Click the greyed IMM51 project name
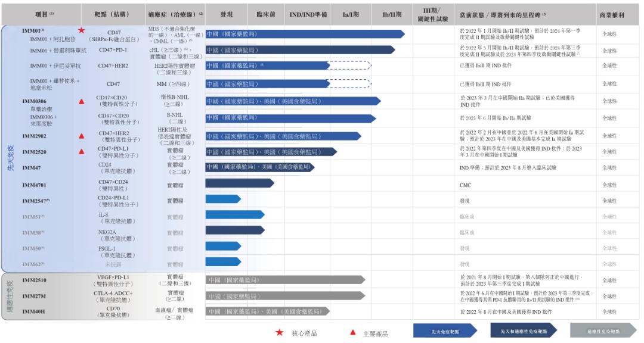The image size is (644, 343). point(33,217)
